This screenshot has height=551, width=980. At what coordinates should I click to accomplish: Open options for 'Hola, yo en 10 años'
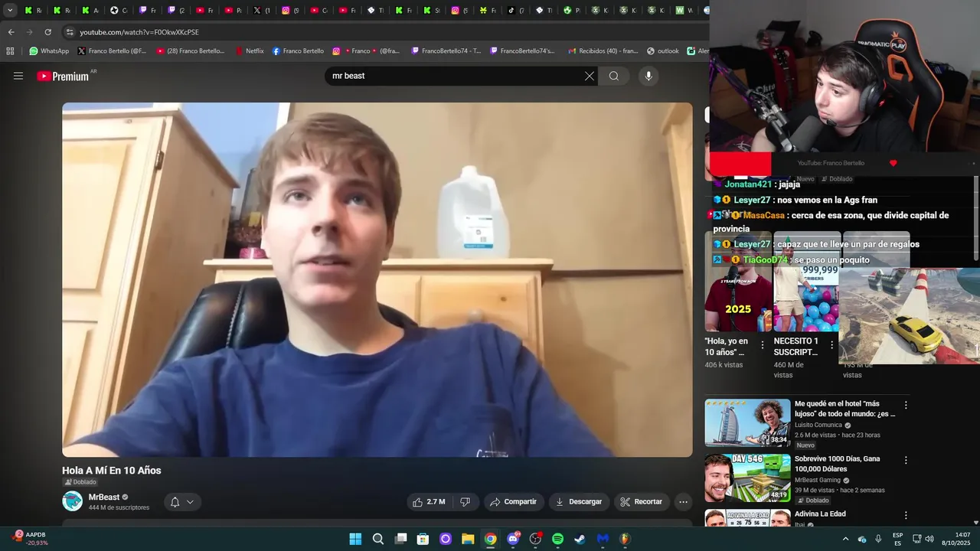[762, 345]
